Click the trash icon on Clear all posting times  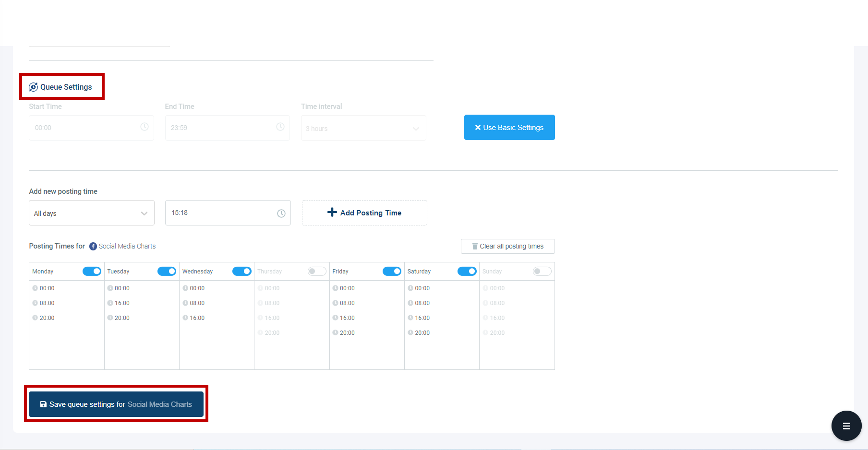[x=474, y=246]
